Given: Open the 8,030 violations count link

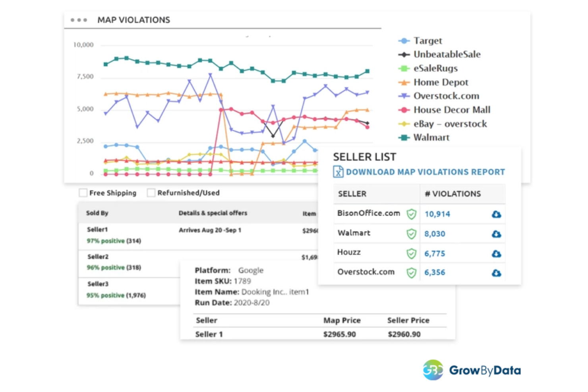Looking at the screenshot, I should point(435,234).
